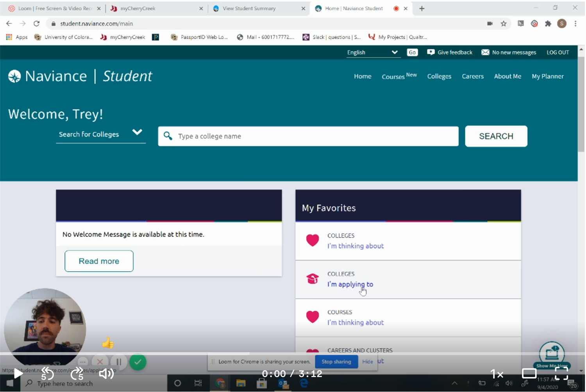The height and width of the screenshot is (392, 586).
Task: Click the SEARCH button
Action: point(496,136)
